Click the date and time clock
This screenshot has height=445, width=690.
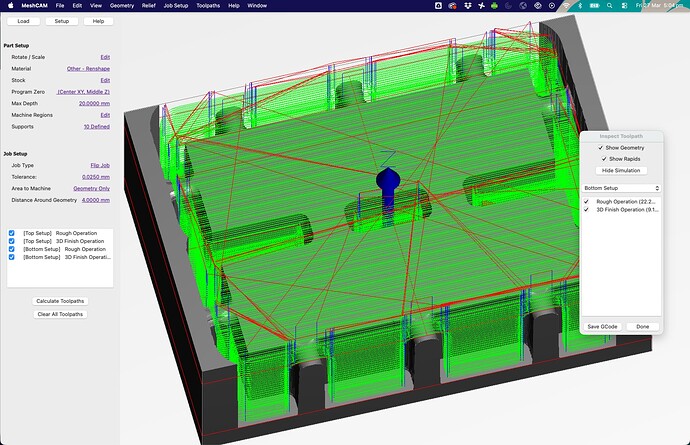661,6
